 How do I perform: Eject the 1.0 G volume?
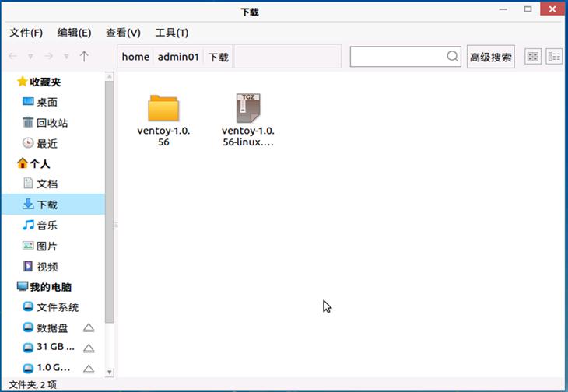[x=89, y=369]
